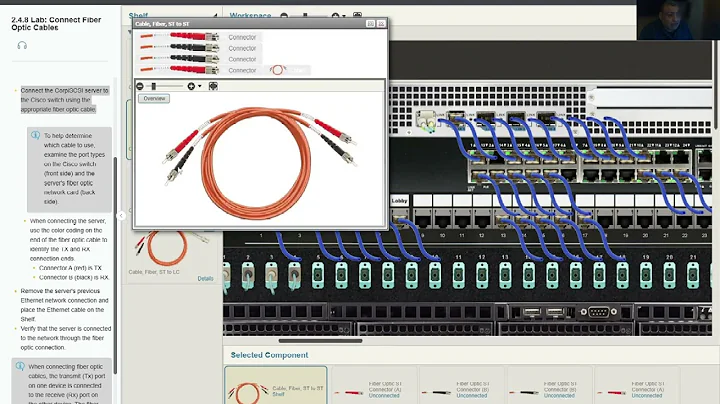Click the presenter webcam thumbnail
Viewport: 720px width, 404px height.
coord(678,20)
